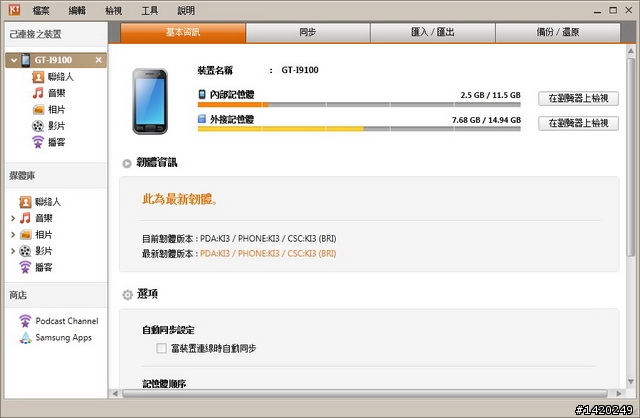
Task: Click the scroll up arrow of vertical scrollbar
Action: [631, 51]
